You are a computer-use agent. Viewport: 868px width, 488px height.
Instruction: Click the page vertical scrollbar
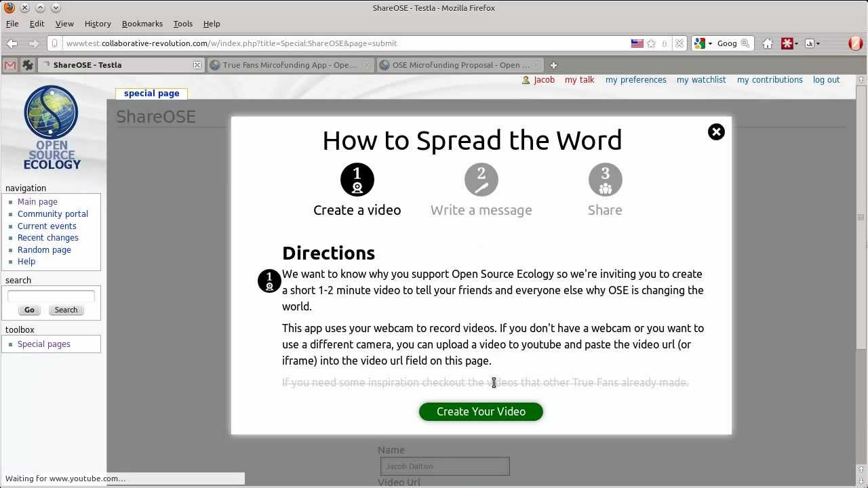[x=861, y=217]
